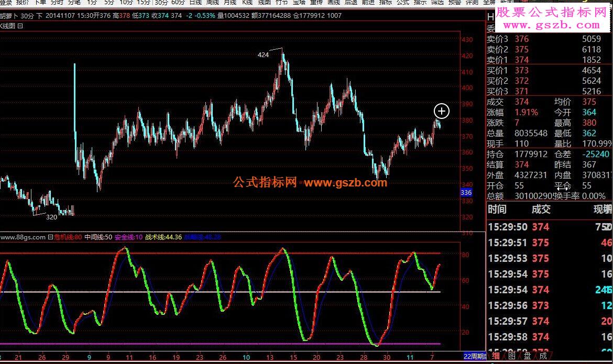This screenshot has width=613, height=364.
Task: Open the 公式 formula item
Action: 403,2
